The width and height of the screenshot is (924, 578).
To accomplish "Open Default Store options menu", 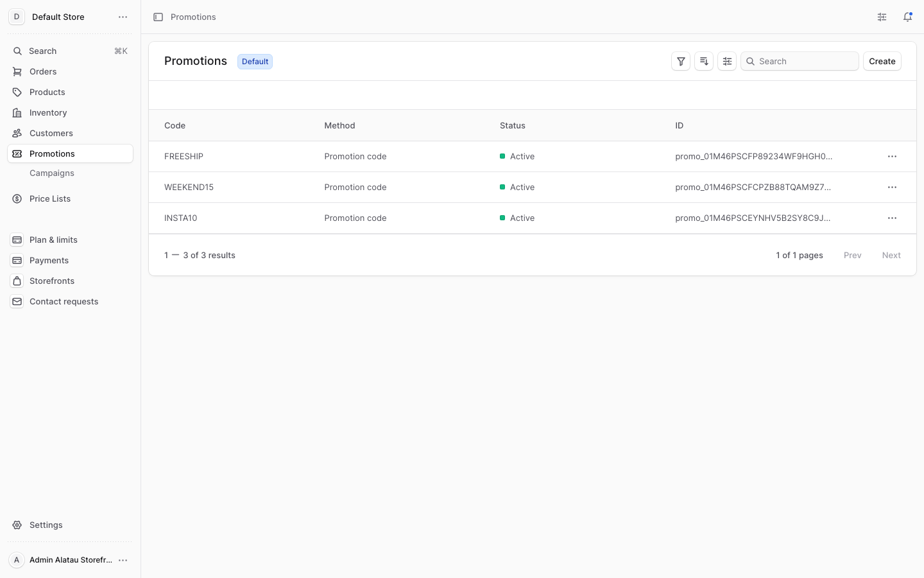I will pyautogui.click(x=123, y=17).
